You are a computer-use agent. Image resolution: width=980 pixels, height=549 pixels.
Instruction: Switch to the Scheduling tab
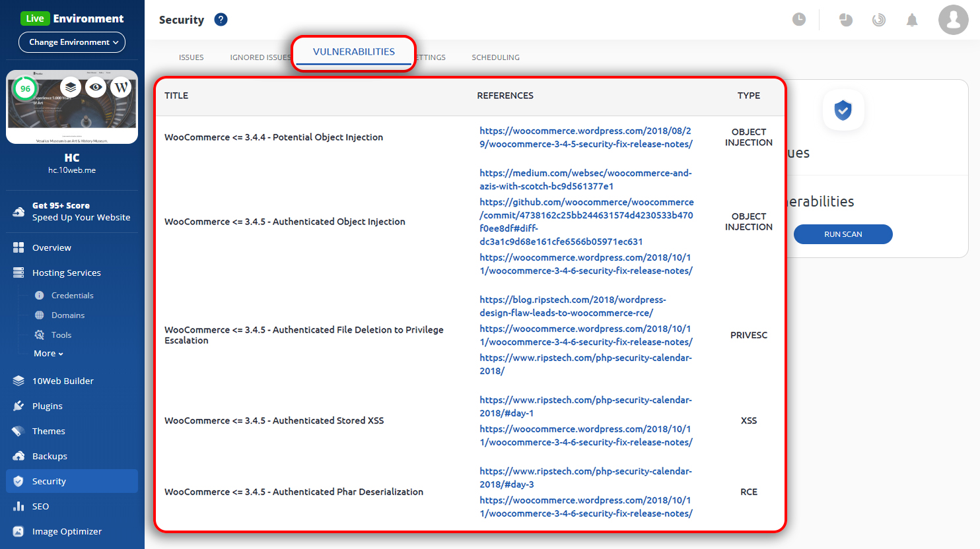pos(495,57)
